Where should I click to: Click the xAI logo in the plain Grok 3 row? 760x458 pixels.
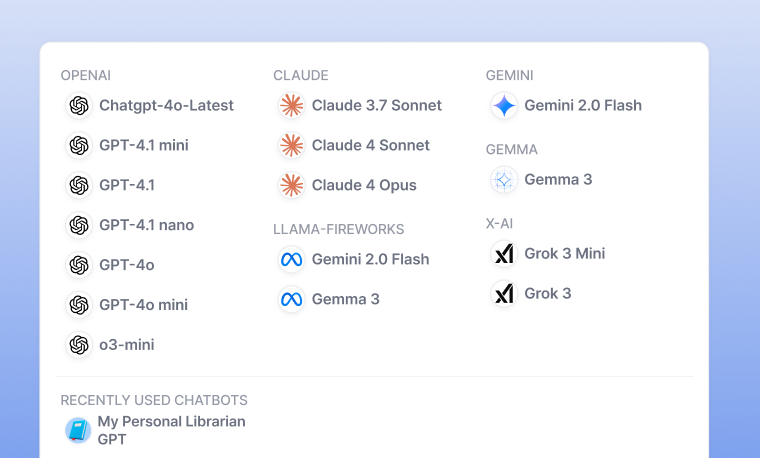tap(504, 293)
